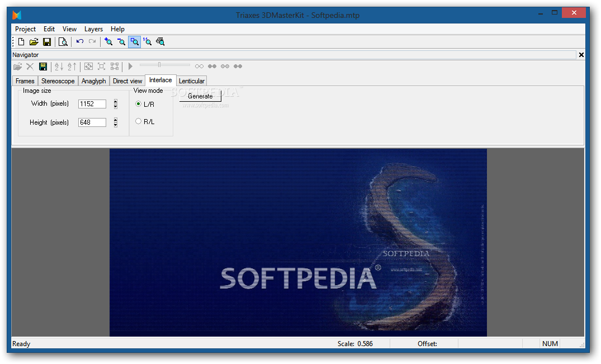Minimize the 3DMasterKit window
Screen dimensions: 601x364
coord(541,13)
